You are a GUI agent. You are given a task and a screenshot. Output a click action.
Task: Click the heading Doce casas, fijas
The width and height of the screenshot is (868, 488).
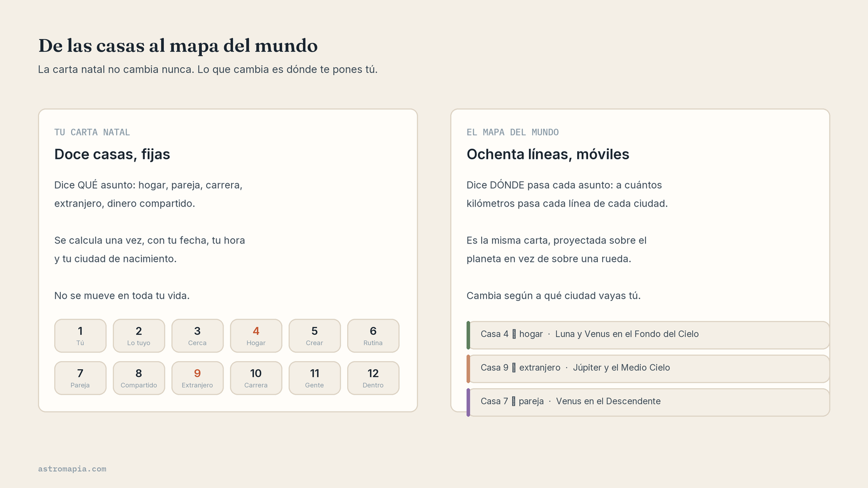coord(112,155)
